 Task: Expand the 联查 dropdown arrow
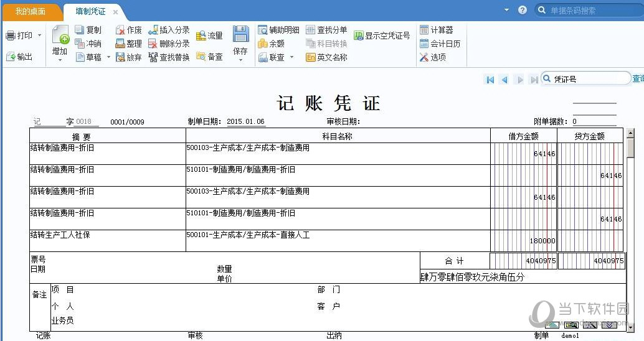(292, 57)
